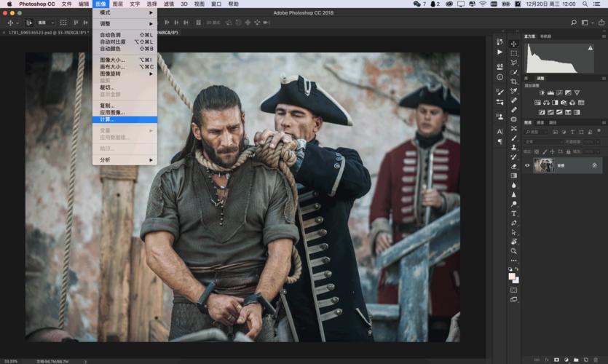The image size is (608, 364).
Task: Choose 计算... from the Image menu
Action: (125, 119)
